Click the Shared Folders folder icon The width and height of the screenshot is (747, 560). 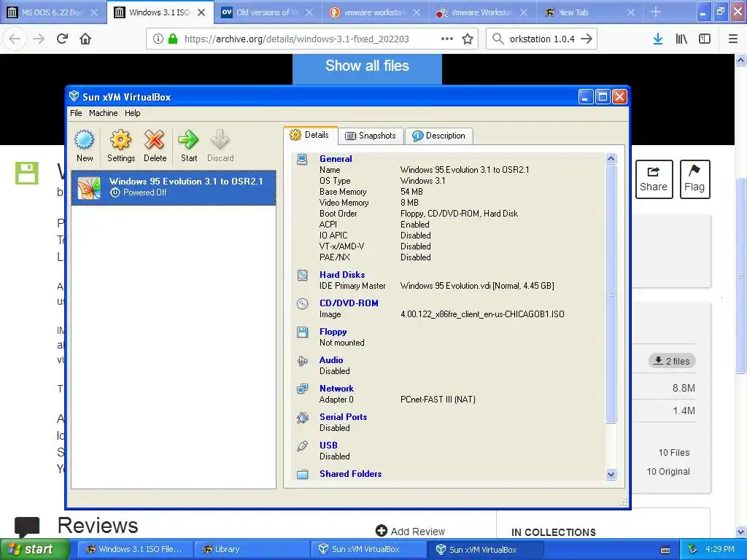302,474
